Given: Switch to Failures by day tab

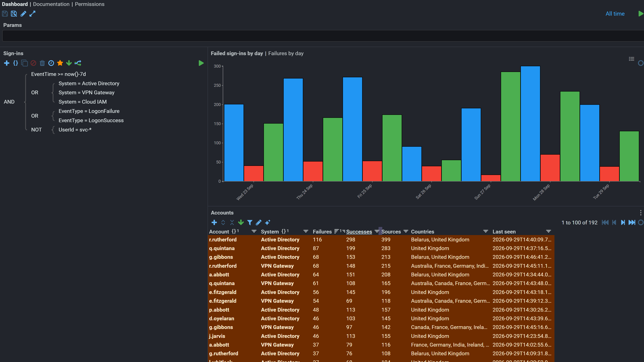Looking at the screenshot, I should [x=286, y=53].
